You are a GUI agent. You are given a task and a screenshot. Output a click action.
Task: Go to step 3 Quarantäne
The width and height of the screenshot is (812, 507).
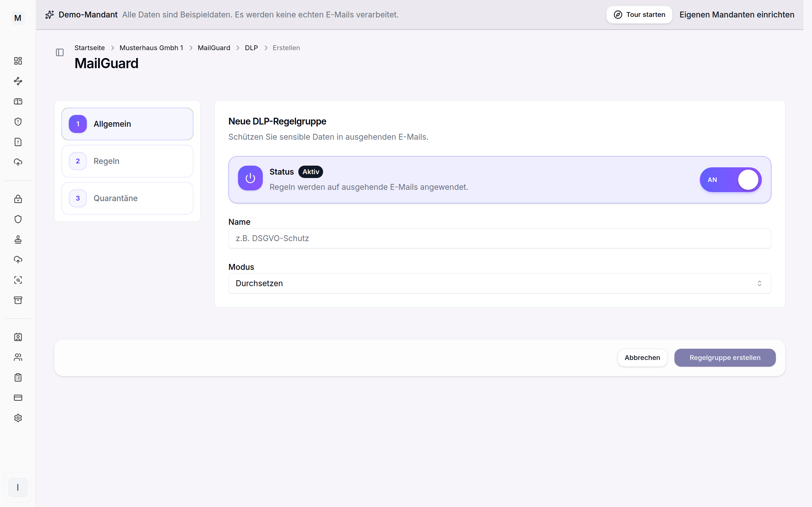(x=127, y=198)
